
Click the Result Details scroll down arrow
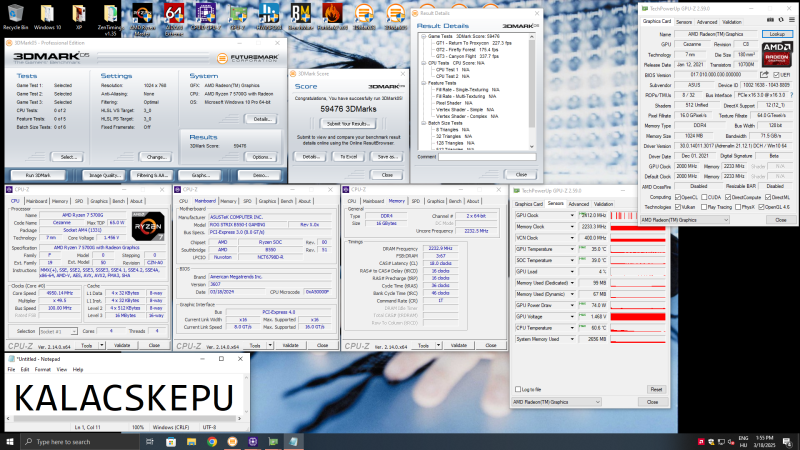point(532,147)
